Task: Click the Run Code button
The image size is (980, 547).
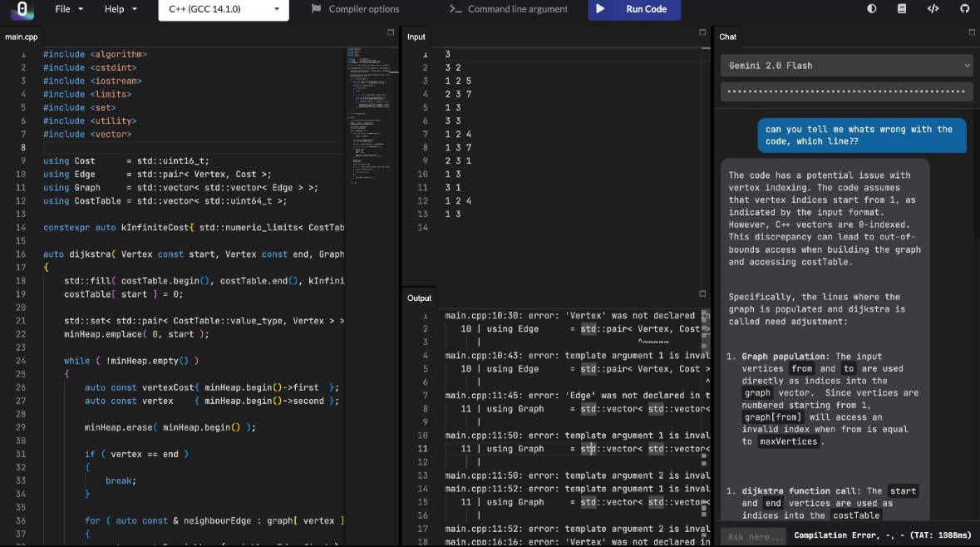Action: click(x=634, y=9)
